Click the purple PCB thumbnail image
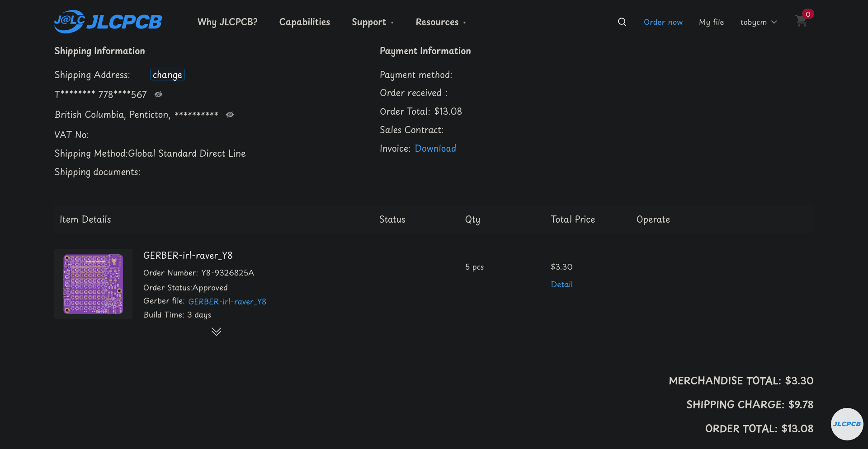 (93, 284)
